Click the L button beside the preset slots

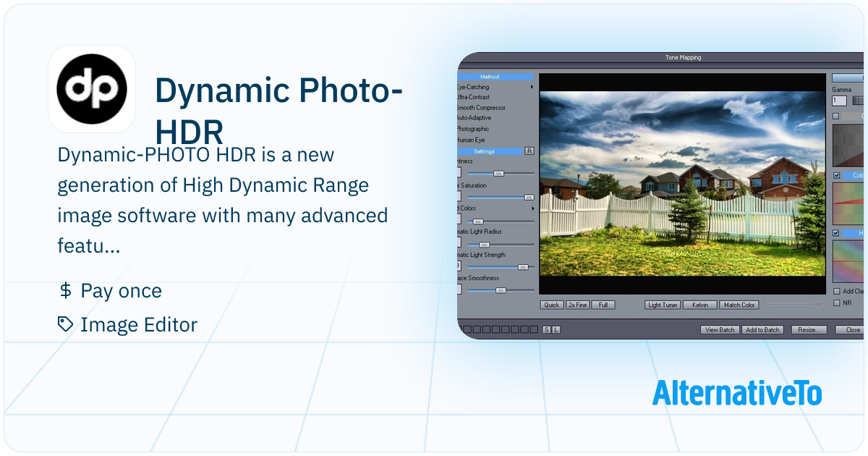pos(556,330)
